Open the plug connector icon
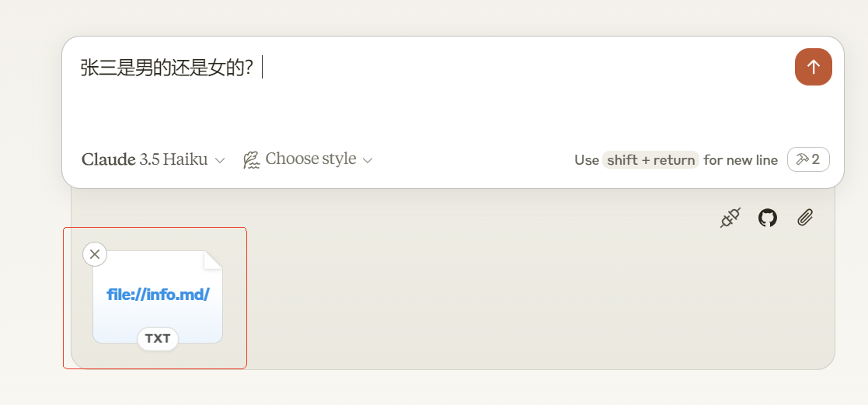Screen dimensions: 868x405 (x=730, y=218)
